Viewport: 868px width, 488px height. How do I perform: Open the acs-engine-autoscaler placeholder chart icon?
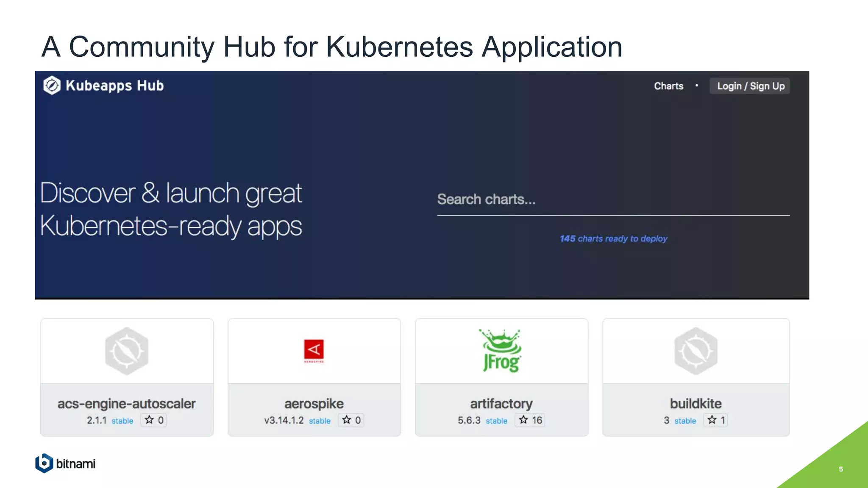pos(127,351)
